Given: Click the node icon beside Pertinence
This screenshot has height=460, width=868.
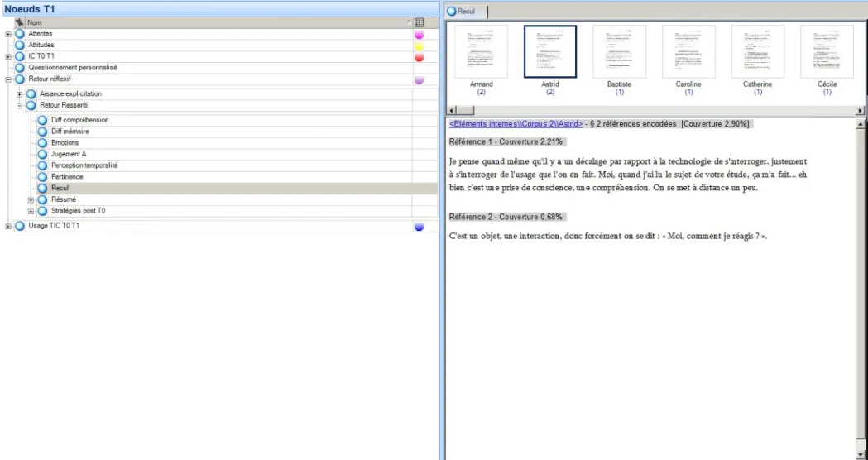Looking at the screenshot, I should pos(42,177).
